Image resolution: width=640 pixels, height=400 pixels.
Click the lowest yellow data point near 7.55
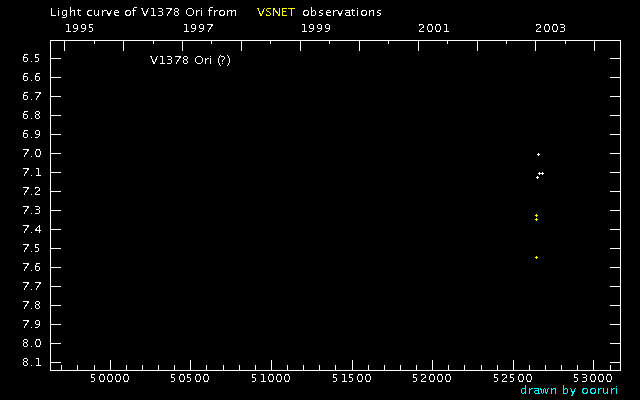coord(537,257)
